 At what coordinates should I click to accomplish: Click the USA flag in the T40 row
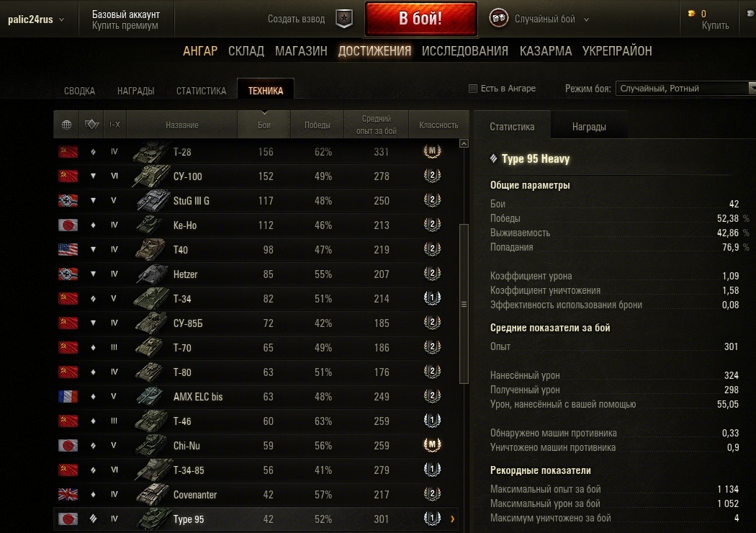coord(68,249)
